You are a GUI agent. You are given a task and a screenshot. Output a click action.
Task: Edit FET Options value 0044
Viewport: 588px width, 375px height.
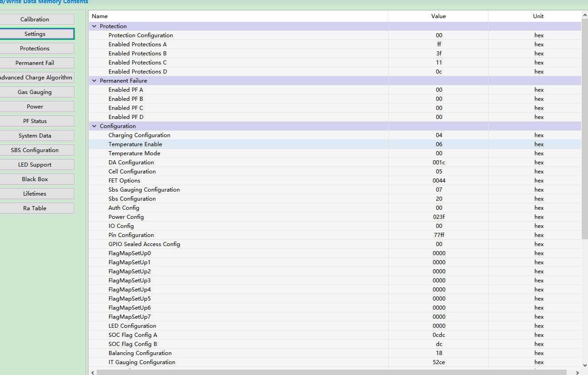[439, 181]
